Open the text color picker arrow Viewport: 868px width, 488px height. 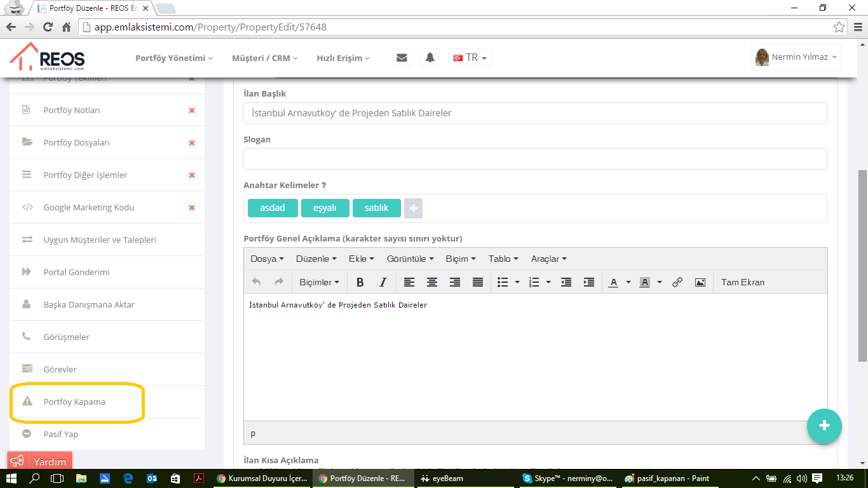point(628,282)
